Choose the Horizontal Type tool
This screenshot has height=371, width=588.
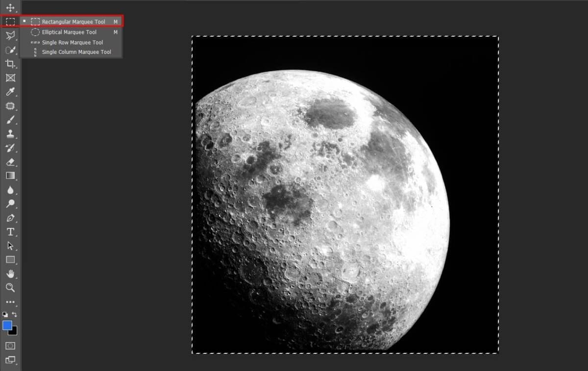(10, 232)
